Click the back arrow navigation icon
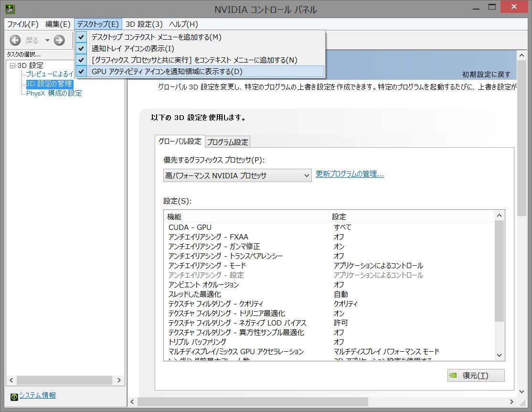 [x=15, y=41]
